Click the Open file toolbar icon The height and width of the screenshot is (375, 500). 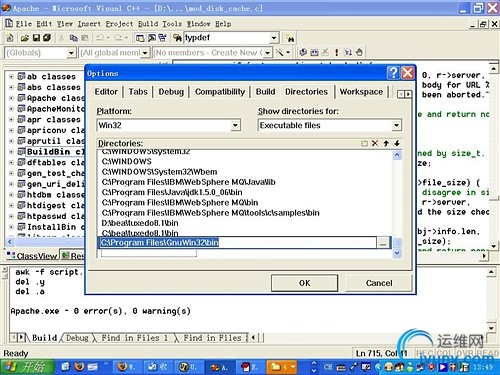pos(24,38)
